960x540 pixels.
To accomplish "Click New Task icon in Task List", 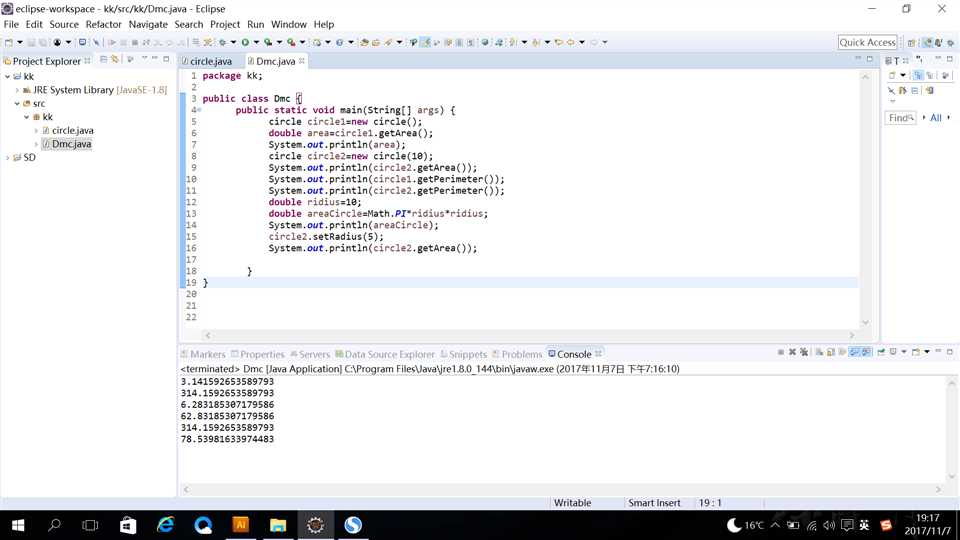I will (x=892, y=75).
